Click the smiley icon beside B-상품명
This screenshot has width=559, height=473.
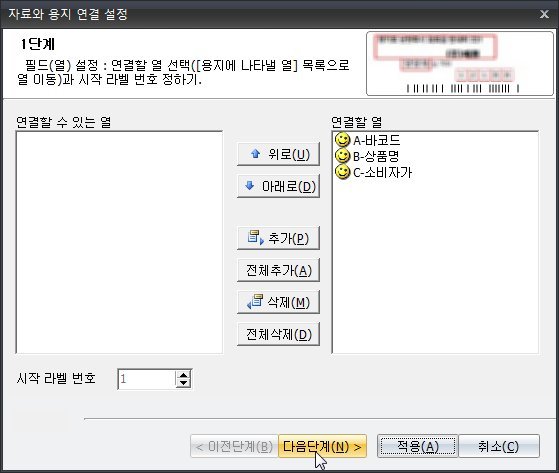click(343, 156)
